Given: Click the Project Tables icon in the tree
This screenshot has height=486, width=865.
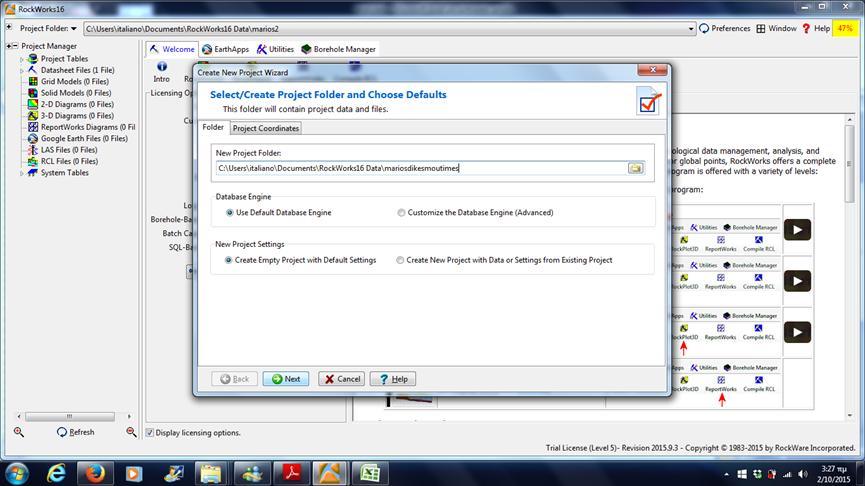Looking at the screenshot, I should tap(33, 58).
